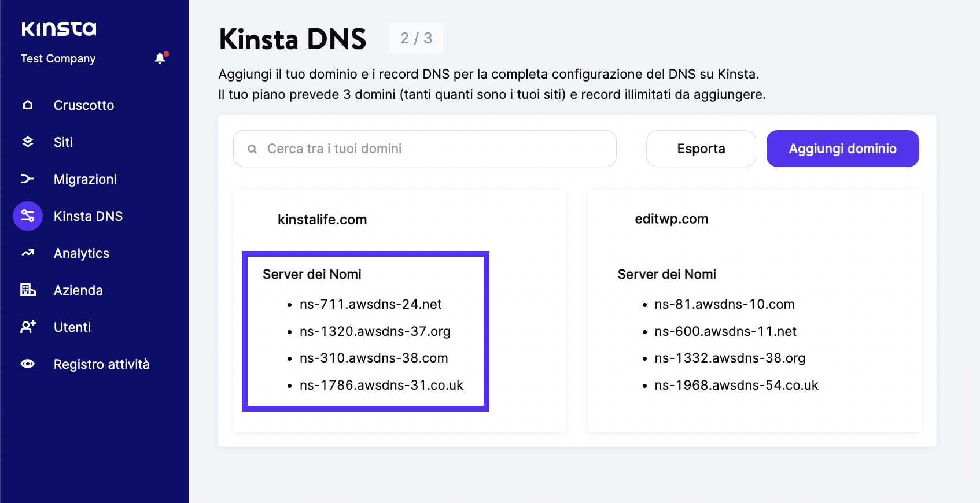Viewport: 980px width, 503px height.
Task: Click the search magnifier icon
Action: click(x=252, y=149)
